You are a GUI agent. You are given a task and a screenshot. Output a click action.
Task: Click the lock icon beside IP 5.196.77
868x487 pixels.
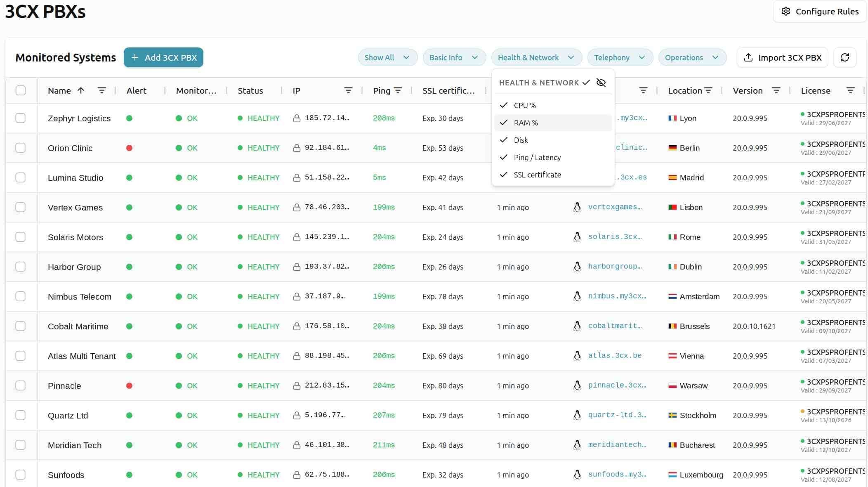pos(296,416)
